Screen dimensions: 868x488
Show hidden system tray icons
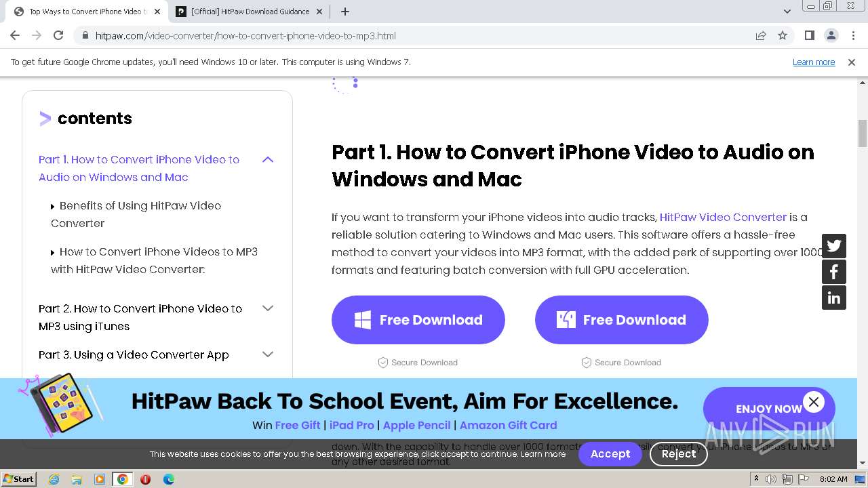click(756, 479)
